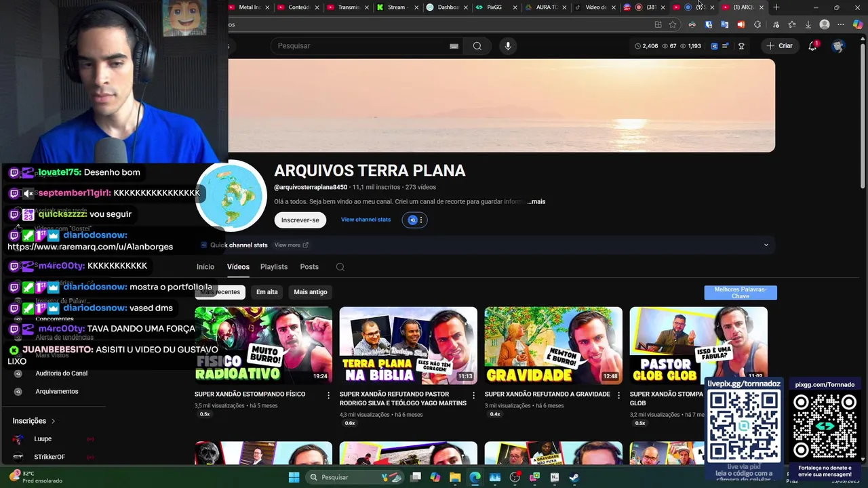The image size is (868, 488).
Task: Open Auditoria do Canal in sidebar
Action: [x=61, y=373]
